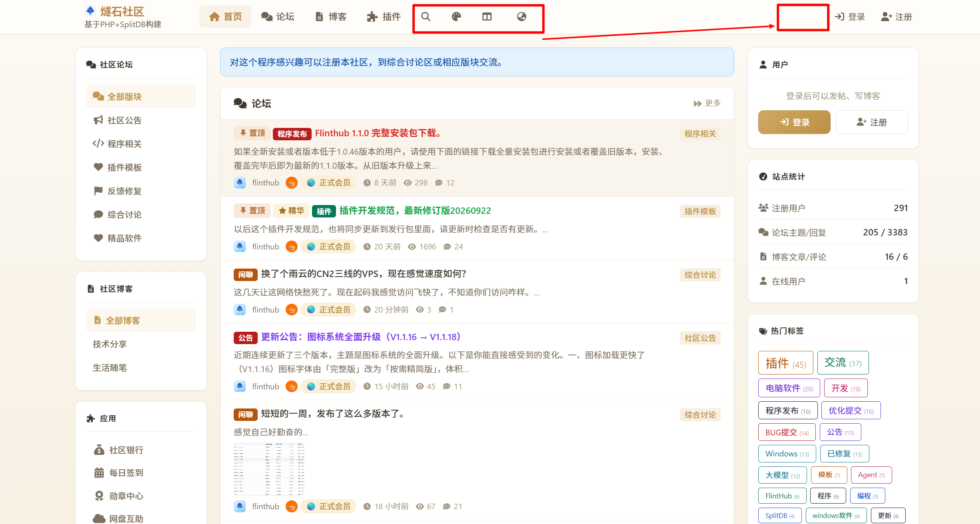Viewport: 980px width, 524px height.
Task: Open 勋章中心 app
Action: point(141,496)
